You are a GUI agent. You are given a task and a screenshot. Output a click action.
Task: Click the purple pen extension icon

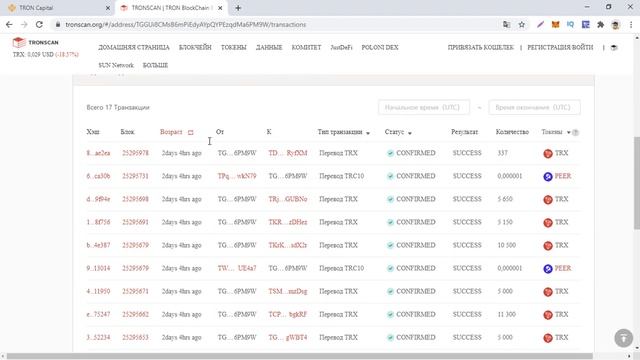[x=540, y=24]
